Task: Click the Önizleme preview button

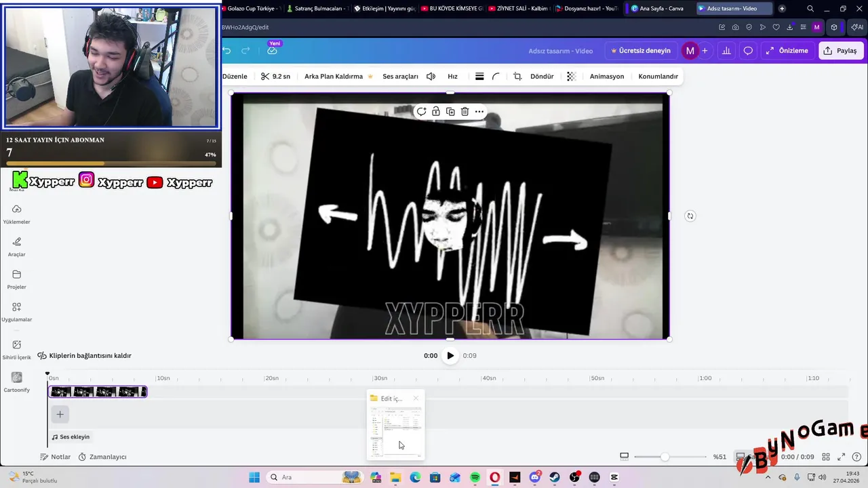Action: [787, 51]
